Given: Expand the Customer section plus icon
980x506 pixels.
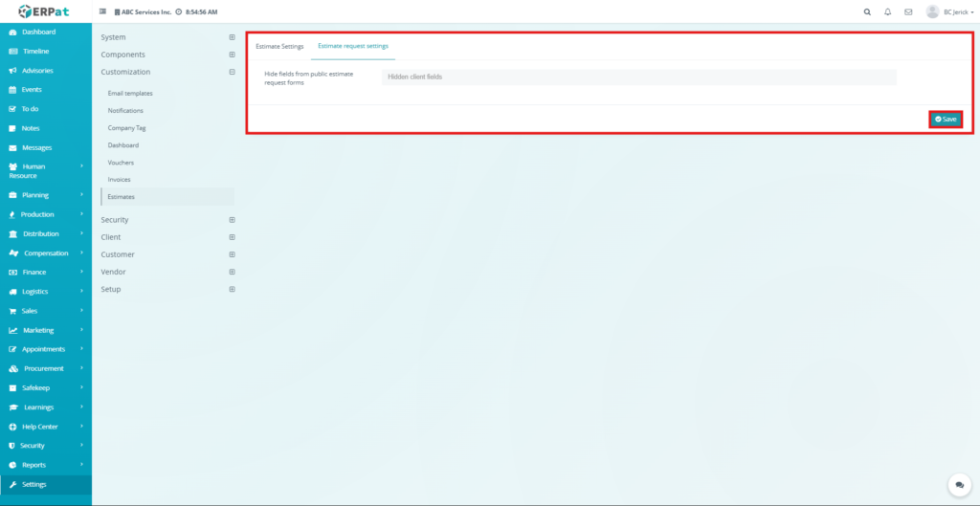Looking at the screenshot, I should pyautogui.click(x=232, y=254).
